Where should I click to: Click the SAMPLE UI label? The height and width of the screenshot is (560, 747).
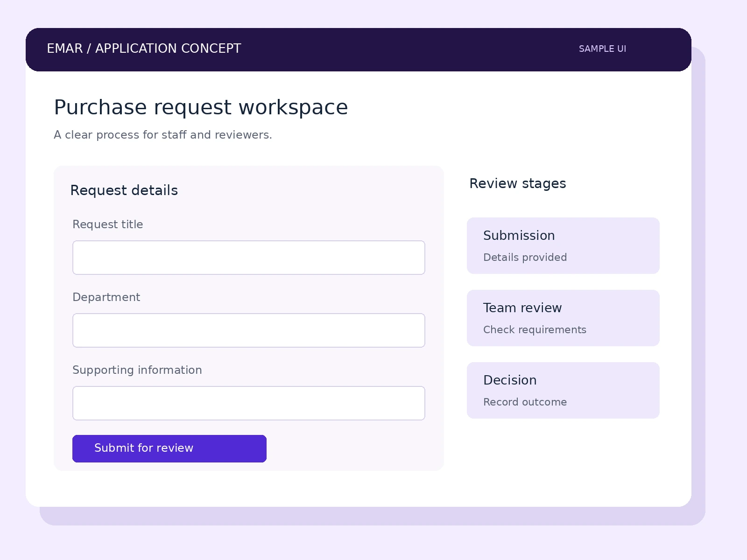coord(602,49)
